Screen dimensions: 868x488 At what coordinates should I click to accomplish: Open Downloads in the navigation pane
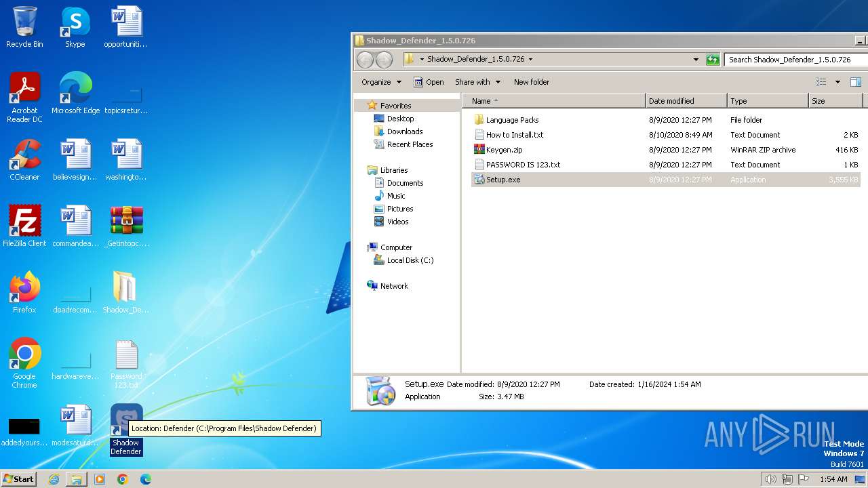point(405,131)
